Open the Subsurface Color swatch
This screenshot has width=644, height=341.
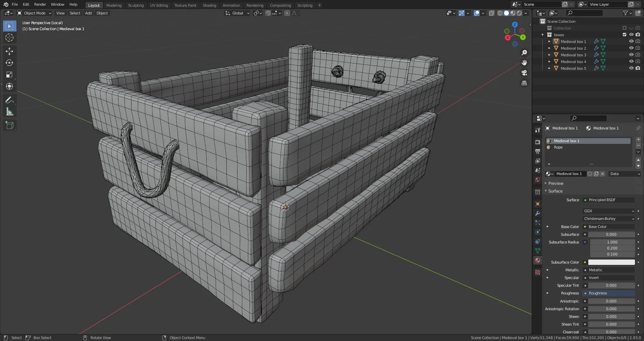click(610, 262)
